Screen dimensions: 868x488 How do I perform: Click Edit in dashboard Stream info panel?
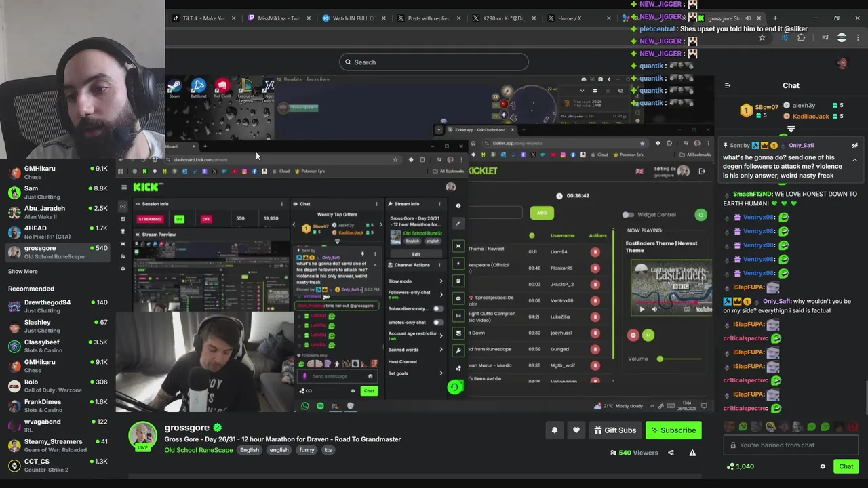(x=416, y=254)
